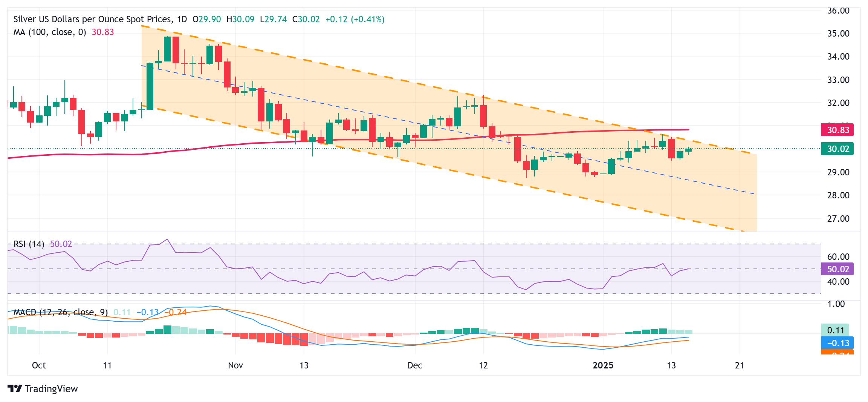
Task: Click the 1D interval label in title
Action: tap(182, 19)
